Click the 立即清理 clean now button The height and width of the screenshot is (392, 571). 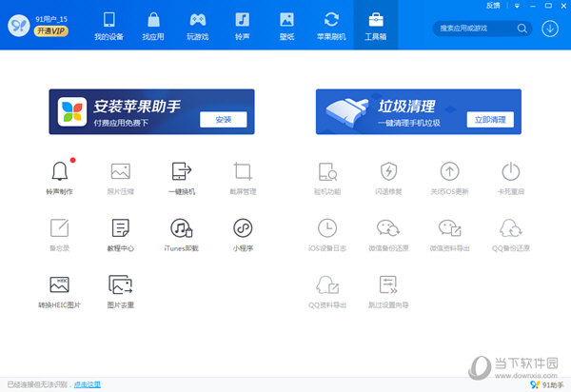(x=490, y=119)
